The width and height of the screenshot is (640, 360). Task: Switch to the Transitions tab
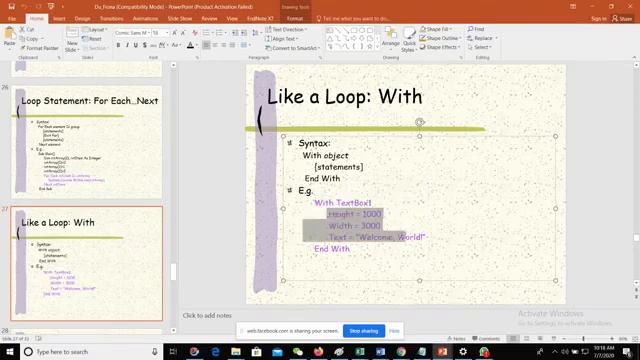tap(111, 18)
